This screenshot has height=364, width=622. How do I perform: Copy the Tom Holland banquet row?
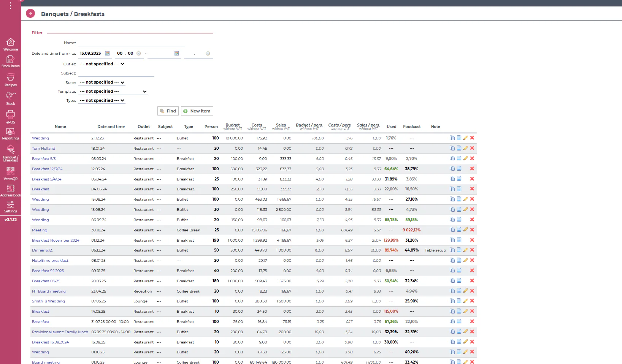[452, 148]
